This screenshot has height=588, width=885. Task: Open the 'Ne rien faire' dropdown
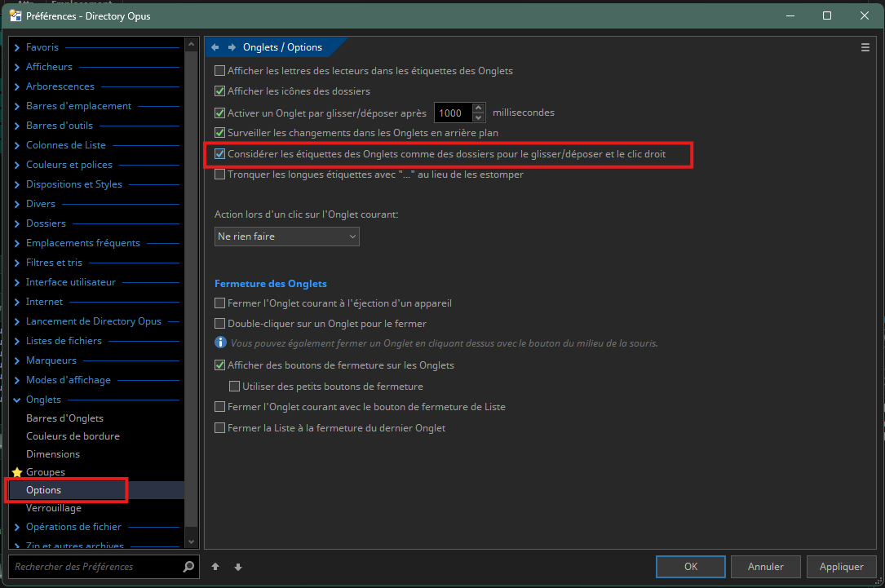(x=287, y=237)
